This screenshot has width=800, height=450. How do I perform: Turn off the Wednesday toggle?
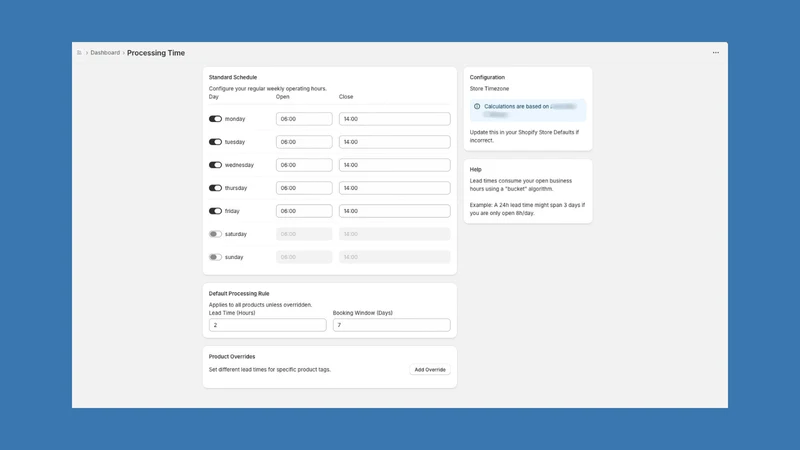(215, 165)
